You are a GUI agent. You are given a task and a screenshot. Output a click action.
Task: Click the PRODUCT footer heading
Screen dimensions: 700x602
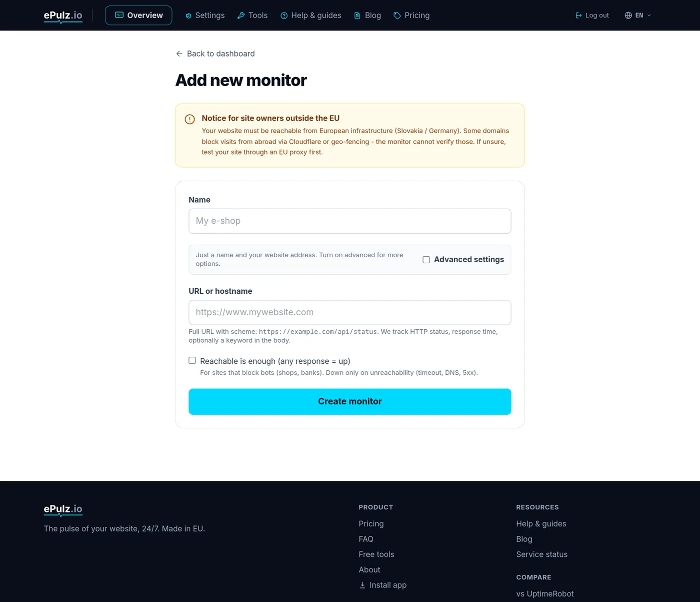(376, 507)
